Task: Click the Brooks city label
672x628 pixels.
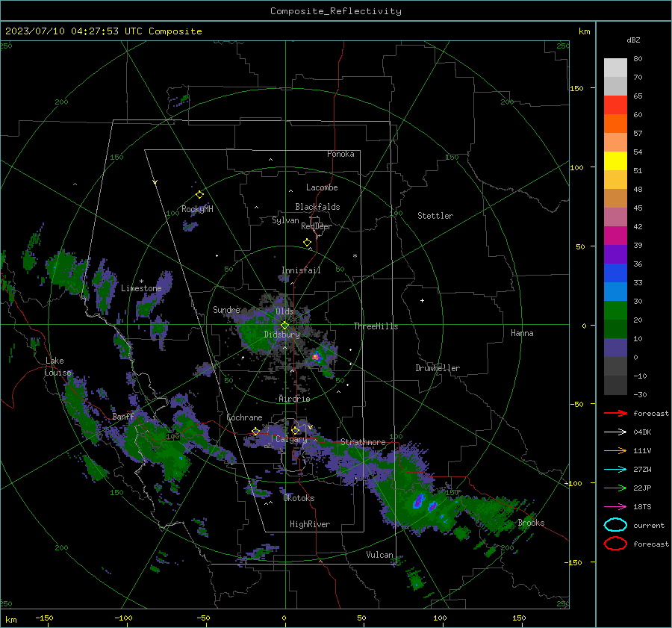Action: tap(531, 523)
